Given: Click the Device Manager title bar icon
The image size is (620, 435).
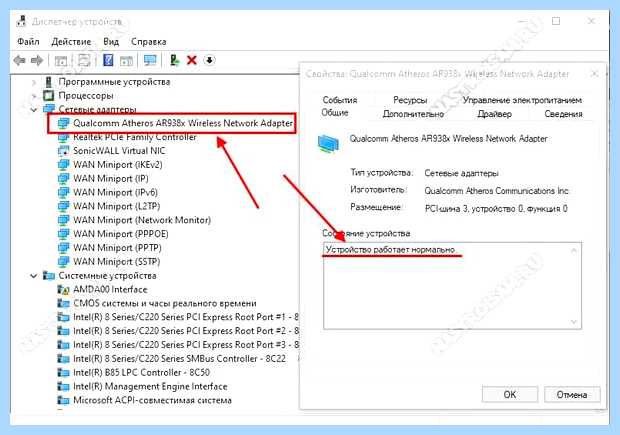Looking at the screenshot, I should click(21, 21).
